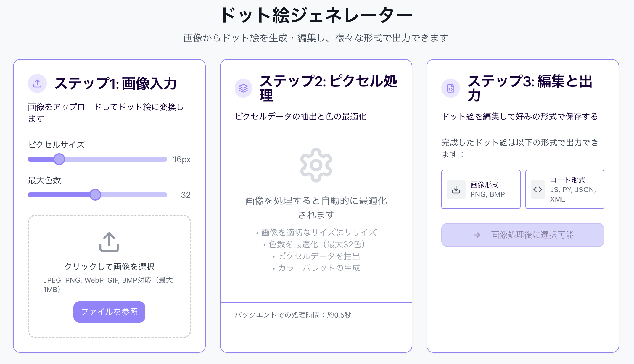The height and width of the screenshot is (364, 634).
Task: Click the Step 1 upload circle icon
Action: (x=37, y=83)
